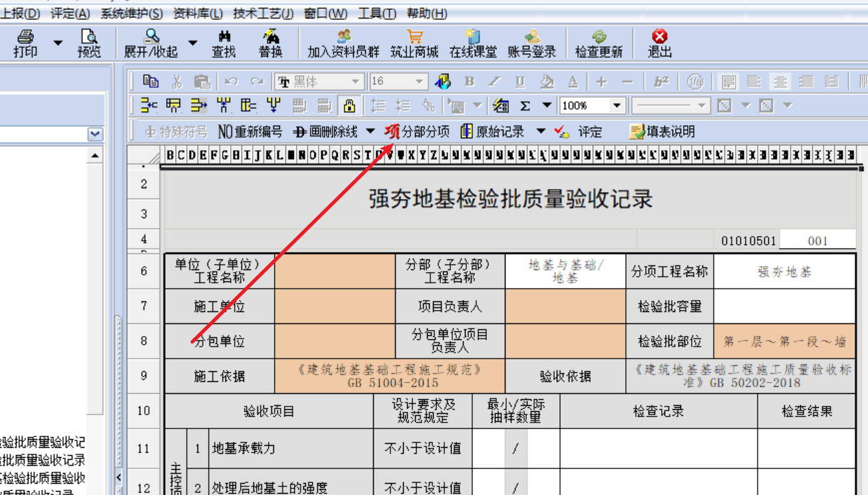Screen dimensions: 868x495
Task: Toggle Bold formatting
Action: point(469,82)
